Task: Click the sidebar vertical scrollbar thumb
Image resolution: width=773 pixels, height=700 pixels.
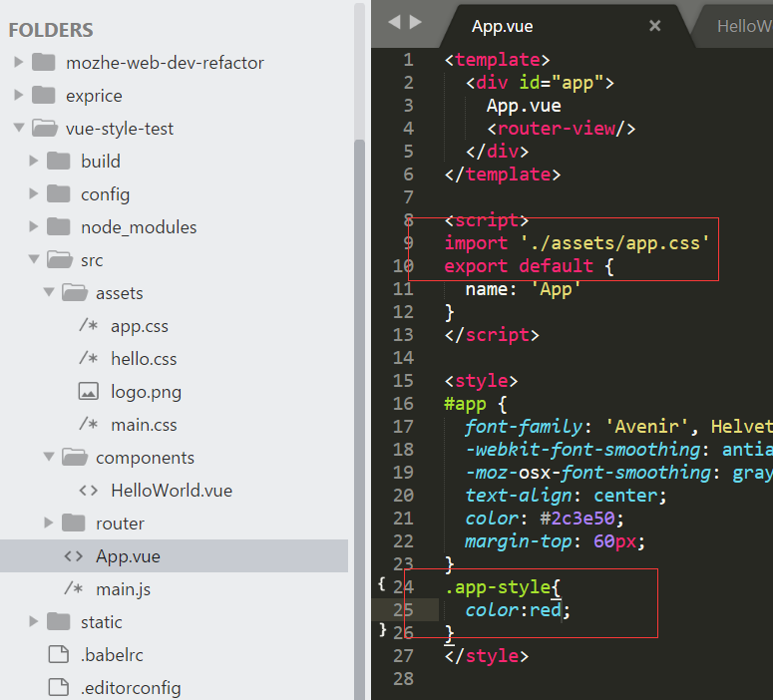Action: coord(359,419)
